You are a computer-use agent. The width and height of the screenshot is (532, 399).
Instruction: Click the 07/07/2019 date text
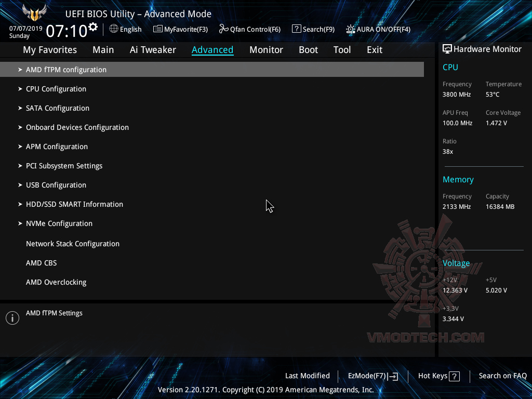(26, 29)
